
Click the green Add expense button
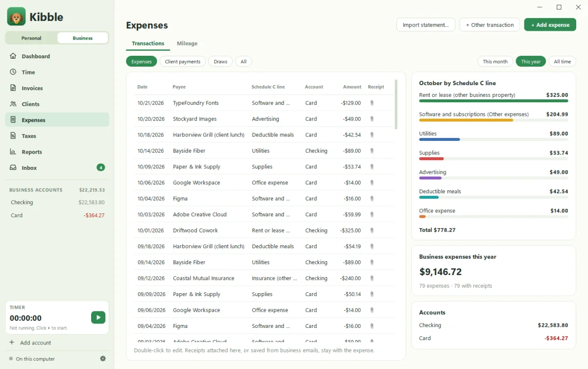(550, 25)
